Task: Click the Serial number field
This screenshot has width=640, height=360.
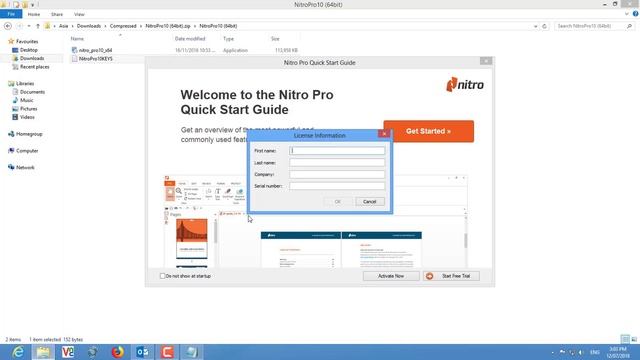Action: pyautogui.click(x=337, y=186)
